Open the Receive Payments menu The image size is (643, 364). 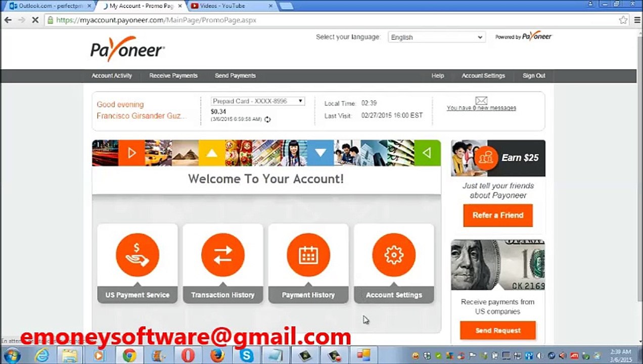[173, 75]
